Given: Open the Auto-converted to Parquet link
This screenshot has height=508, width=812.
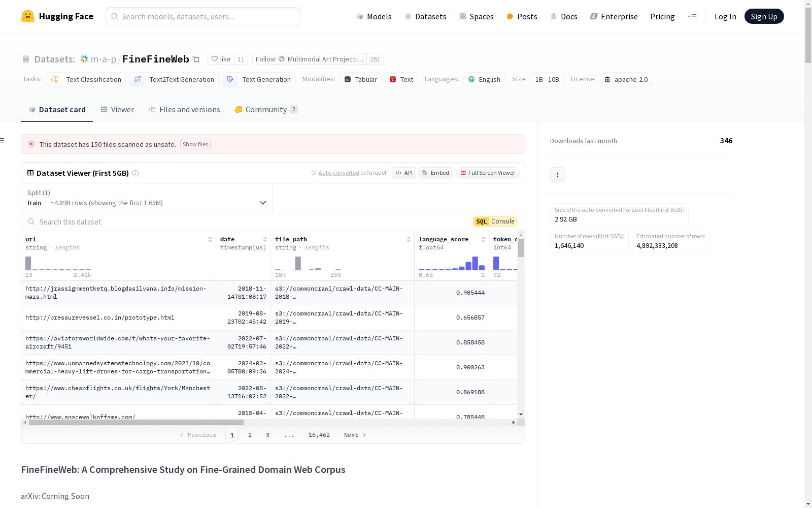Looking at the screenshot, I should (339, 173).
